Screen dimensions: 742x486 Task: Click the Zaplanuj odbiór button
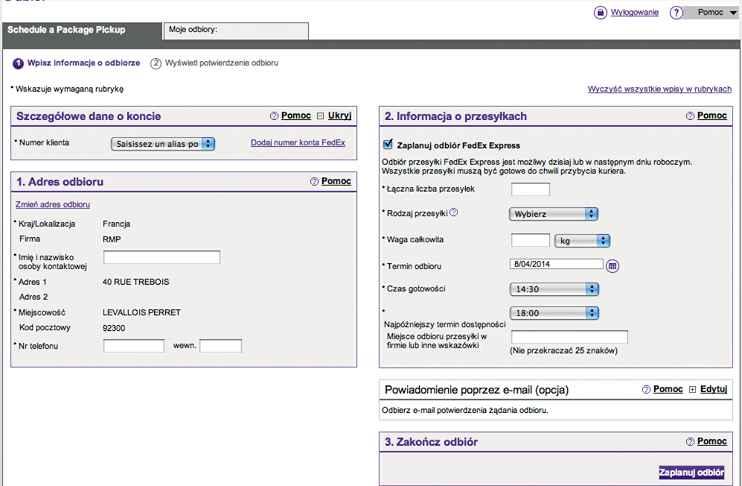(691, 472)
